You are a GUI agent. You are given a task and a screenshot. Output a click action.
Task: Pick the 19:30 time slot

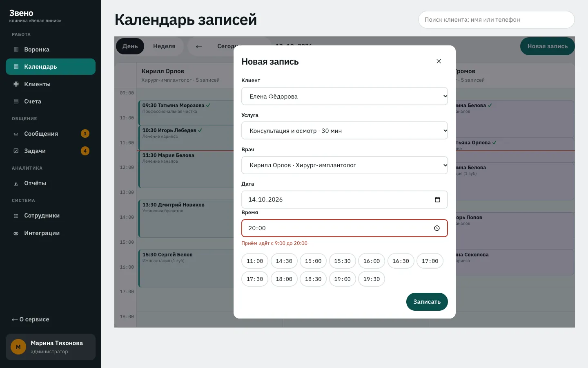point(372,279)
